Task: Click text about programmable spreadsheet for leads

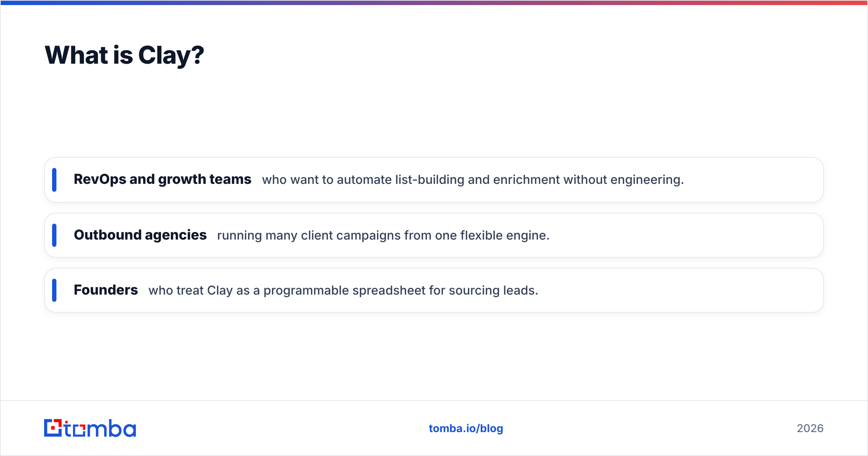Action: (343, 291)
